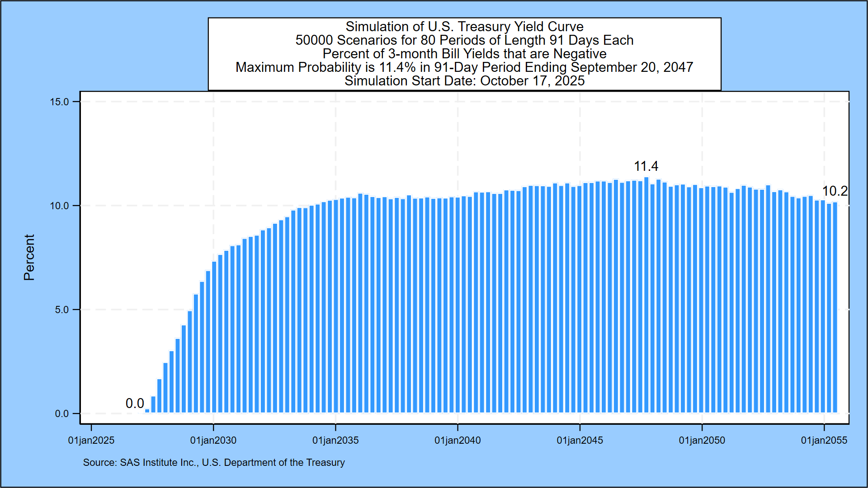Click the 0.0 starting value label
The width and height of the screenshot is (868, 488).
pos(135,404)
